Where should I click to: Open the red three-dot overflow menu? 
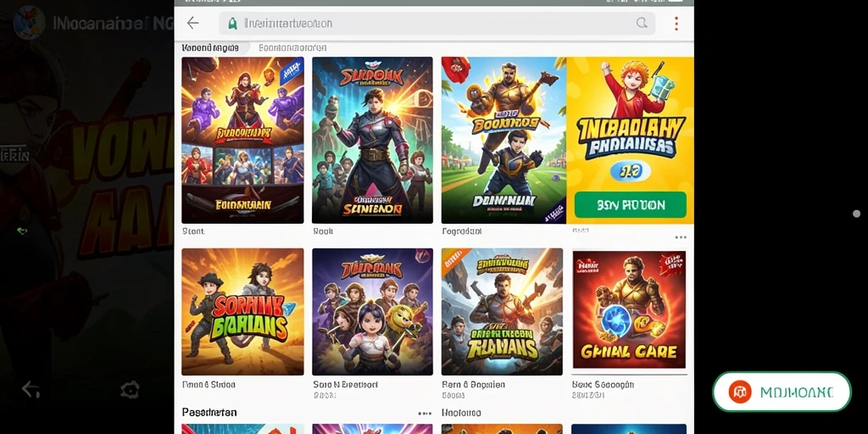click(x=676, y=23)
